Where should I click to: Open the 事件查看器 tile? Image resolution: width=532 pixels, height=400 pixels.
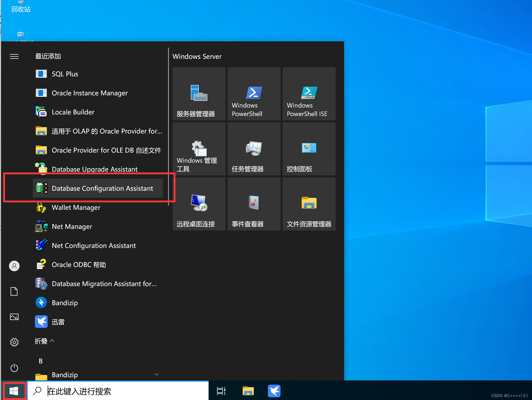[x=254, y=204]
